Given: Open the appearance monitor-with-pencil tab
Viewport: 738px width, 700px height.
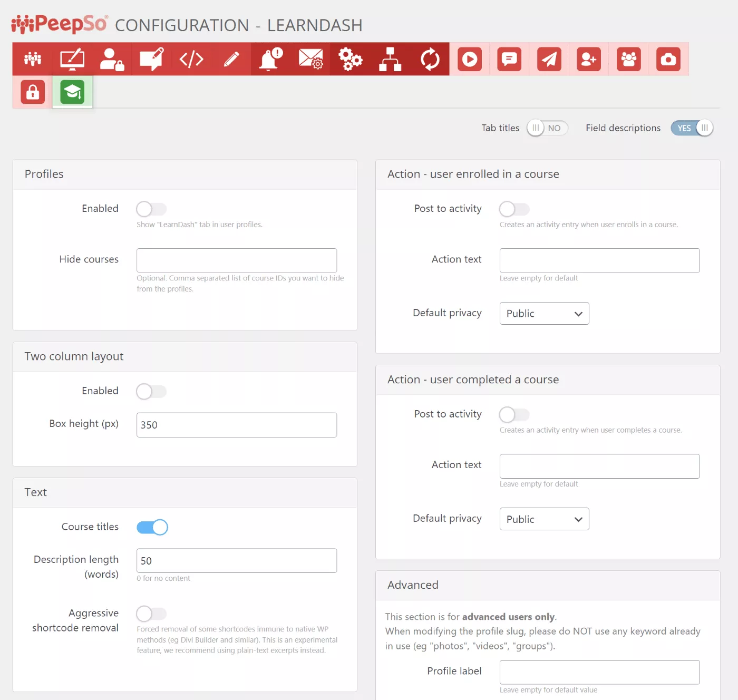Looking at the screenshot, I should [x=72, y=59].
